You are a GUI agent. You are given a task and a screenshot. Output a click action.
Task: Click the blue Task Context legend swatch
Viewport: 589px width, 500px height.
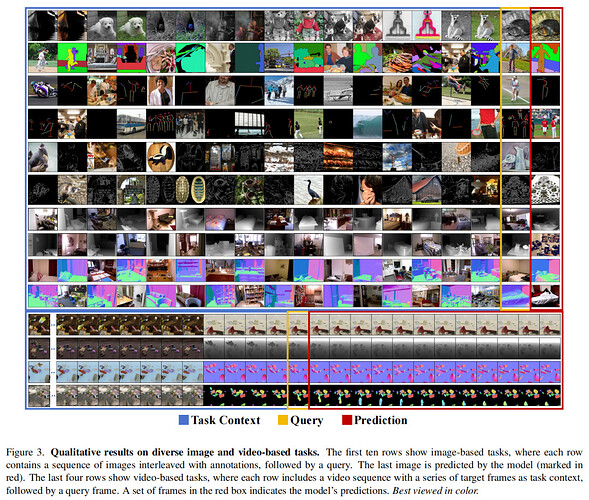(x=184, y=420)
